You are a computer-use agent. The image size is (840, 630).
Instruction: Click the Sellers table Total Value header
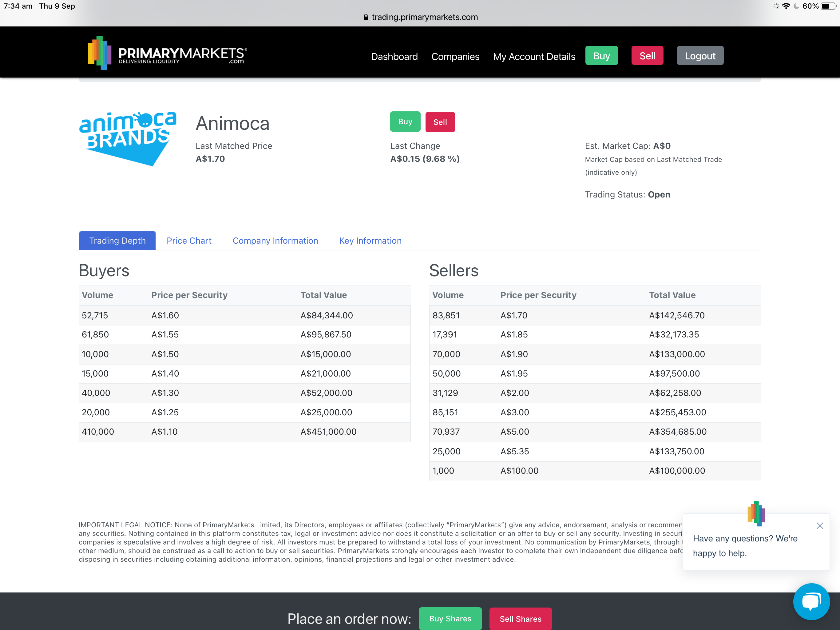click(x=672, y=295)
